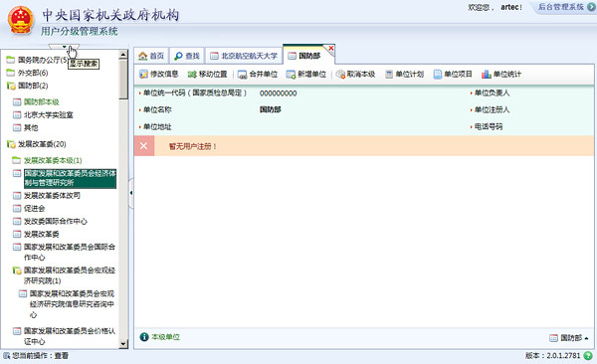The height and width of the screenshot is (364, 597).
Task: Click the 取消本级 toolbar icon
Action: click(x=340, y=75)
